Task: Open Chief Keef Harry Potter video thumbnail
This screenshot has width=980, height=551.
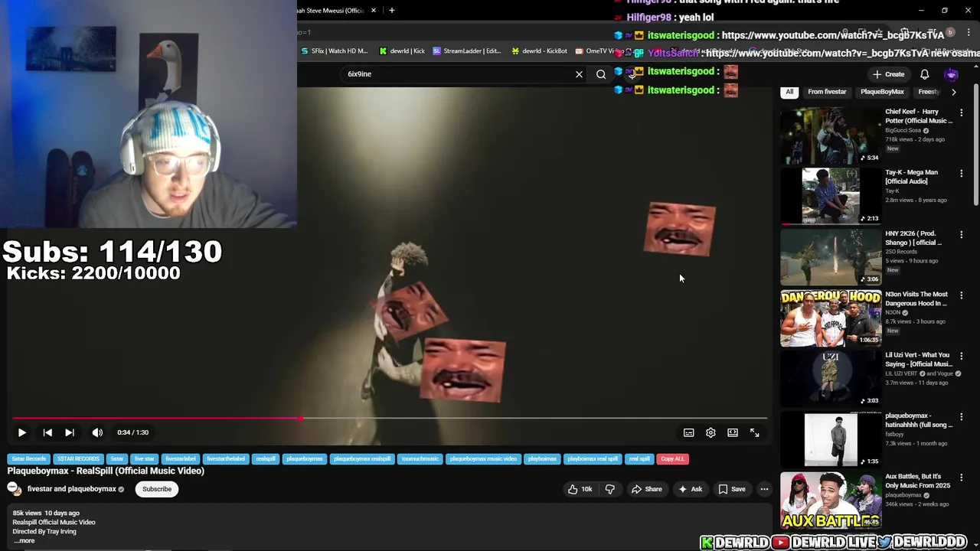Action: 831,135
